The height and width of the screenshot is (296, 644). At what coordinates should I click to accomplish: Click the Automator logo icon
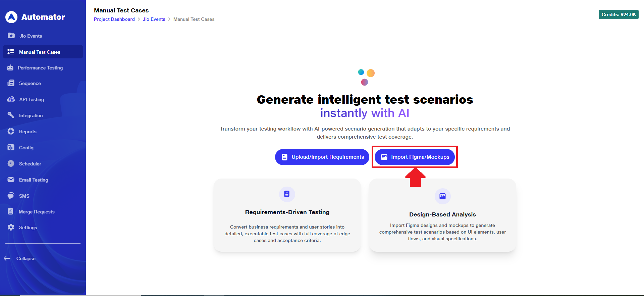tap(11, 17)
